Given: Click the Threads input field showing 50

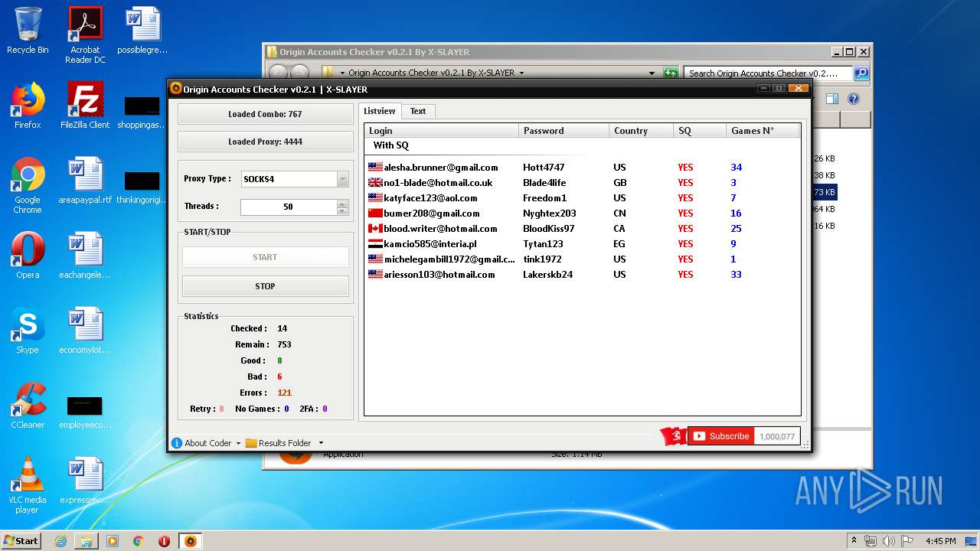Looking at the screenshot, I should (x=289, y=207).
